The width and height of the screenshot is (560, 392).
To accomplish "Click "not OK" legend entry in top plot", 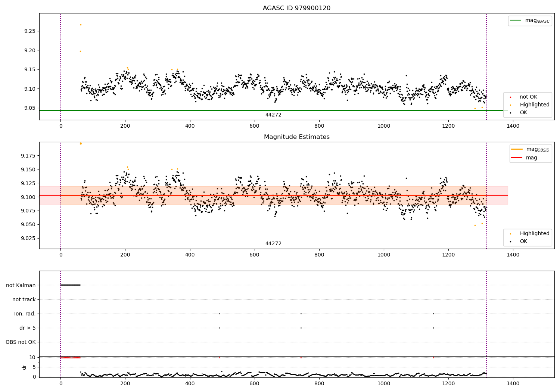I will 528,97.
